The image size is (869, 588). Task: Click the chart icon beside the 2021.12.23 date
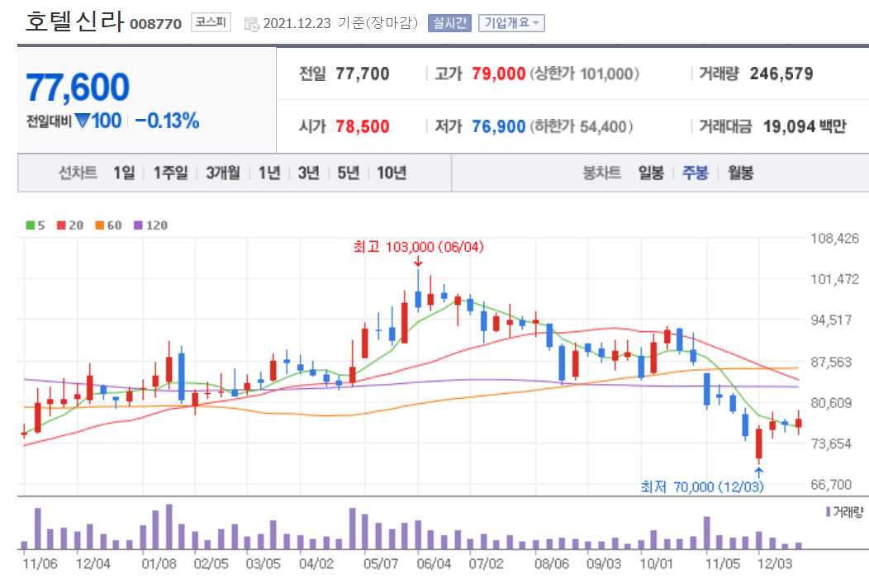(249, 24)
